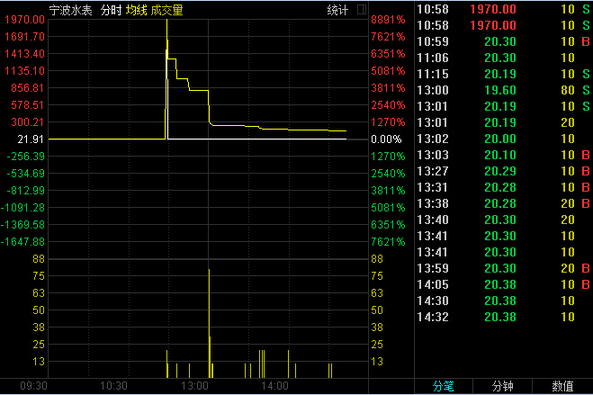
Task: Select the 14:32 trade at 20.38 row
Action: tap(503, 317)
